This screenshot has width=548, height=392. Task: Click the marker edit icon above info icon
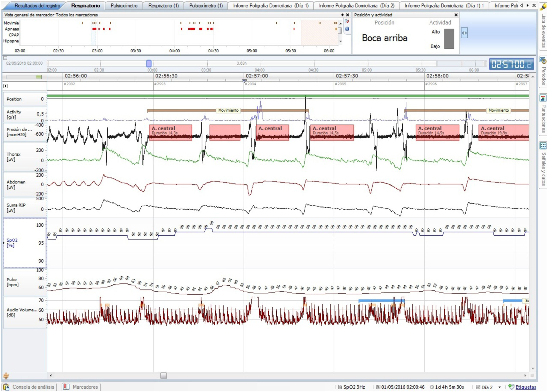coord(347,21)
